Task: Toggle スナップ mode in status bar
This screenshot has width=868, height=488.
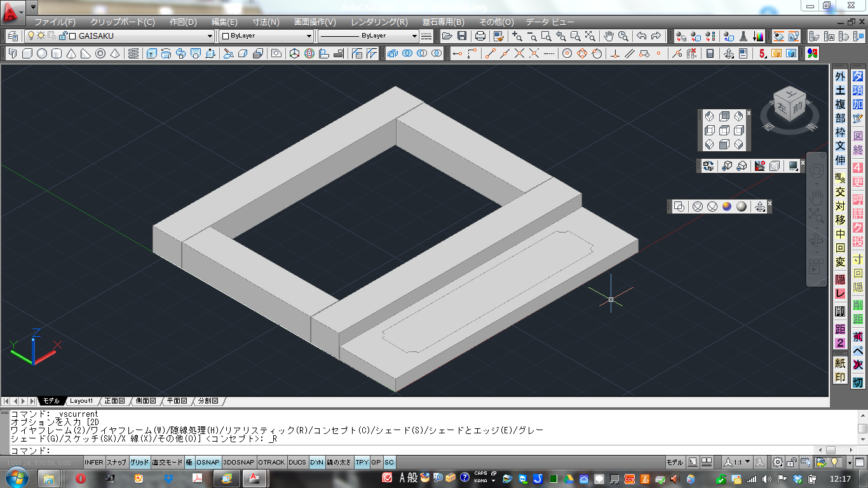Action: tap(117, 463)
